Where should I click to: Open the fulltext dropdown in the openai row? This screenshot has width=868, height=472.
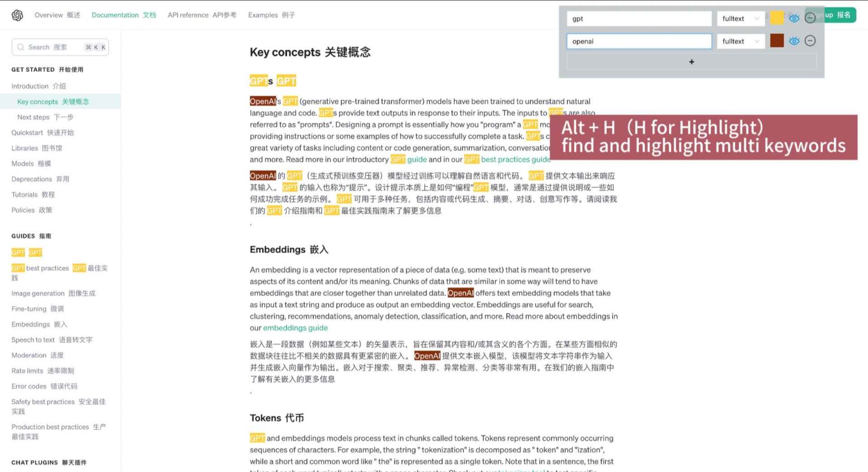click(741, 41)
